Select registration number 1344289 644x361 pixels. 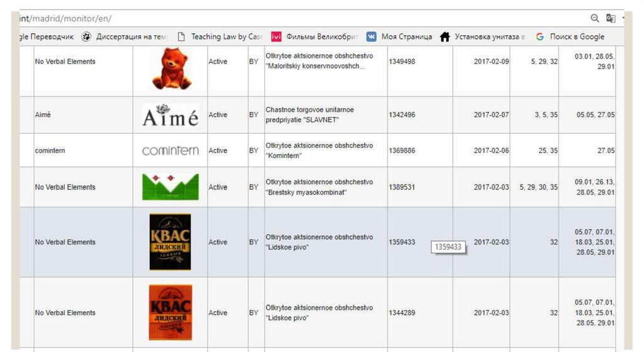[402, 313]
